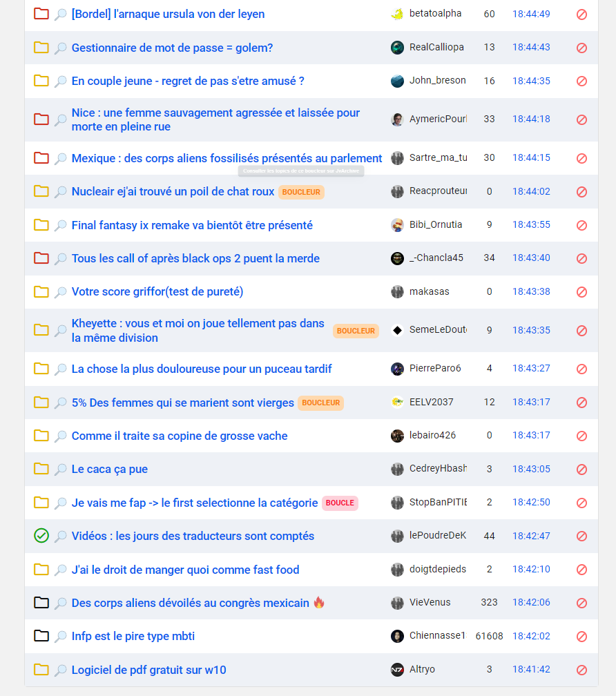Click the avatar of PierreParo6
Screen dimensions: 616x696
(x=397, y=369)
